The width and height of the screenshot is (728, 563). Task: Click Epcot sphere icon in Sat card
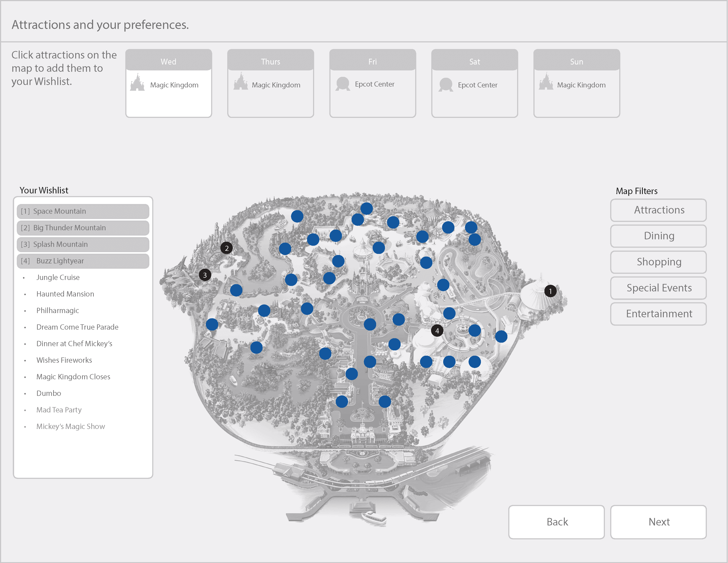pyautogui.click(x=446, y=85)
